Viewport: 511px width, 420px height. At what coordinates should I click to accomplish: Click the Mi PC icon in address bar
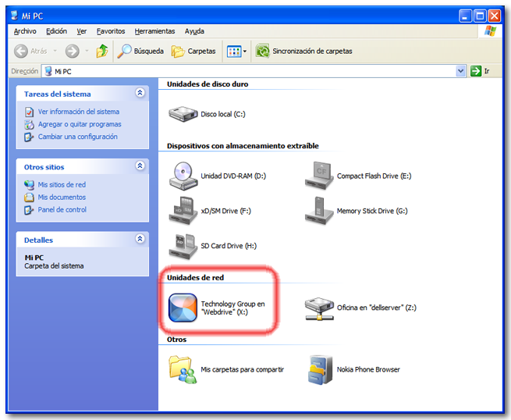coord(48,71)
